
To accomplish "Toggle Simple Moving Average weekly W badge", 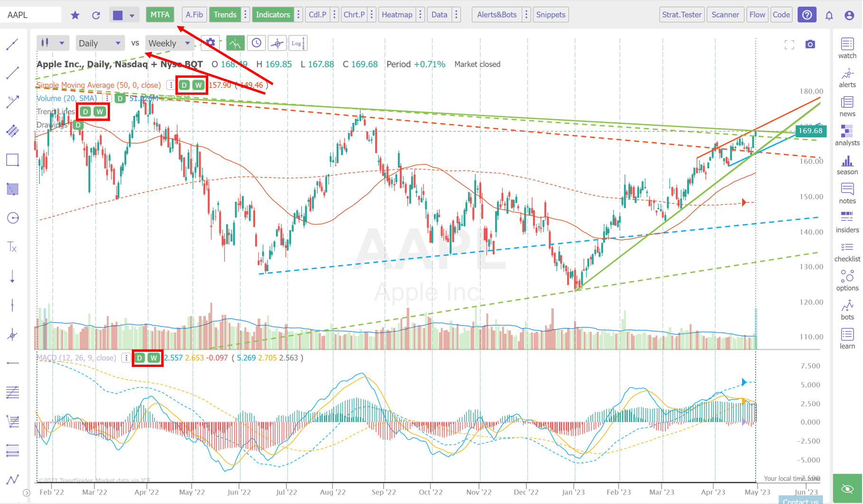I will click(199, 85).
